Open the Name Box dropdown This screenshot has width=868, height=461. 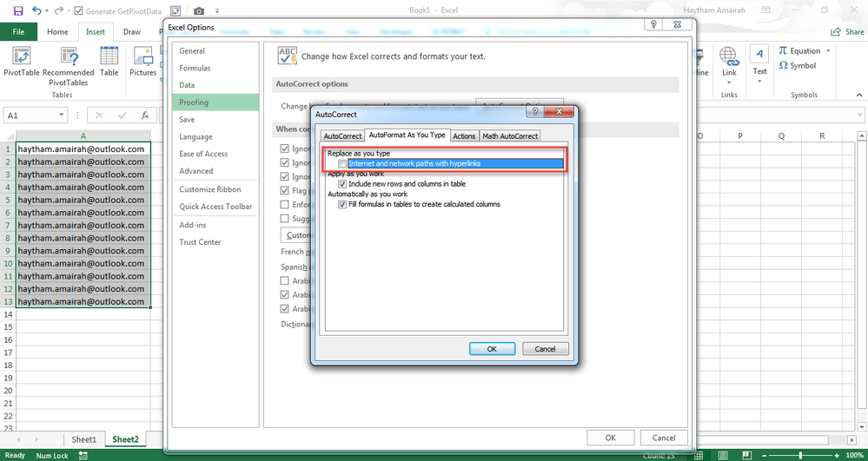pyautogui.click(x=62, y=115)
